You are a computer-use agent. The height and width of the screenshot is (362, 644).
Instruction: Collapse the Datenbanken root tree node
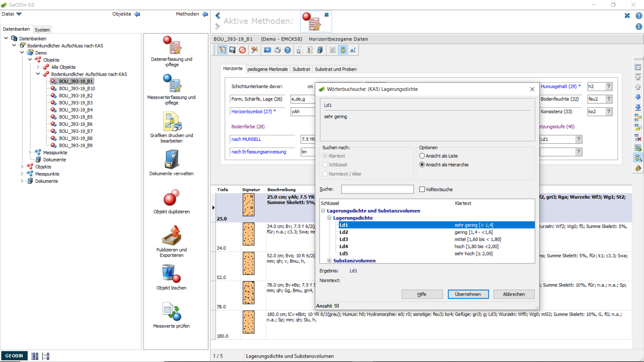coord(6,38)
